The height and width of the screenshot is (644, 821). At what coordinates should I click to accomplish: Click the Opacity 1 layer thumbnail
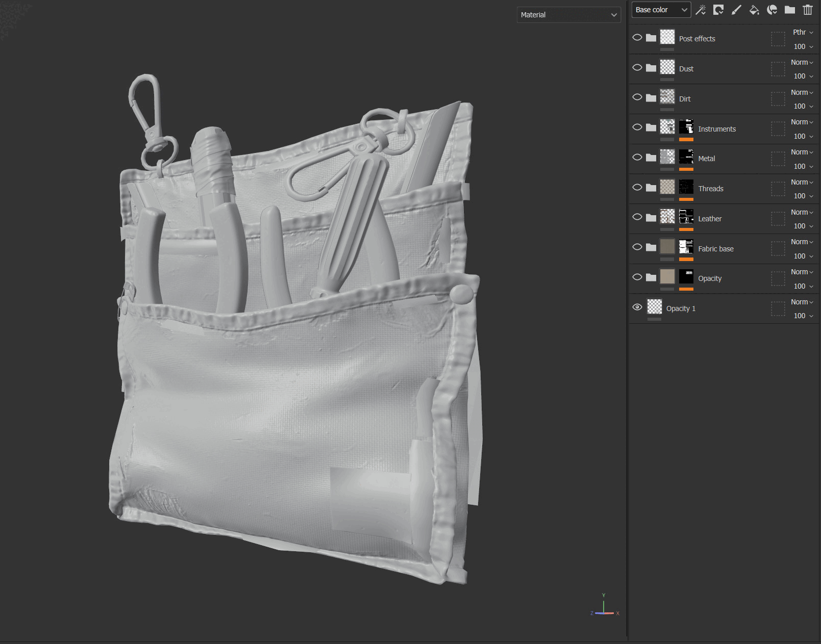point(655,306)
